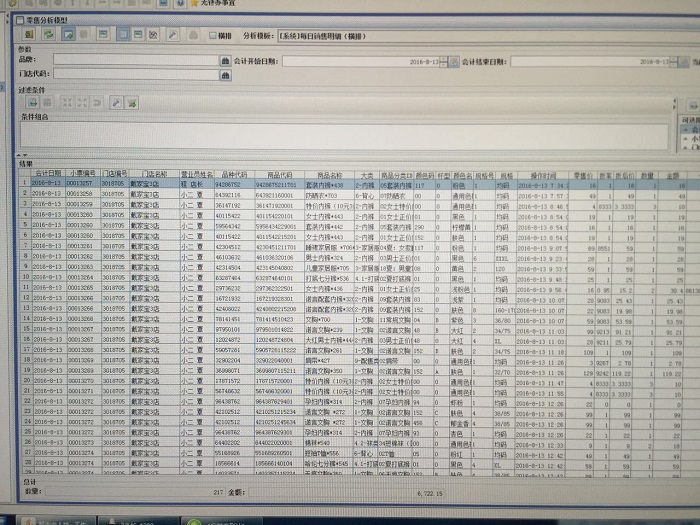Click the pencil edit icon in the filter toolbar
The image size is (700, 525).
(x=115, y=102)
